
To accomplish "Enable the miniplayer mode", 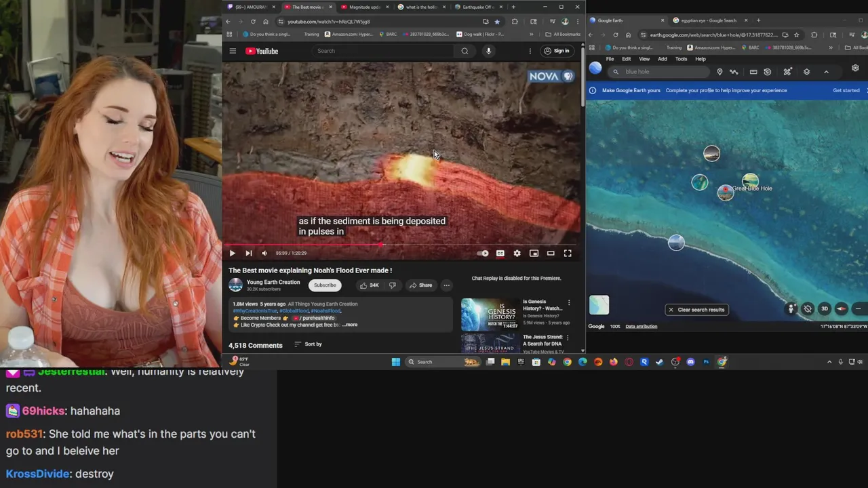I will 534,253.
